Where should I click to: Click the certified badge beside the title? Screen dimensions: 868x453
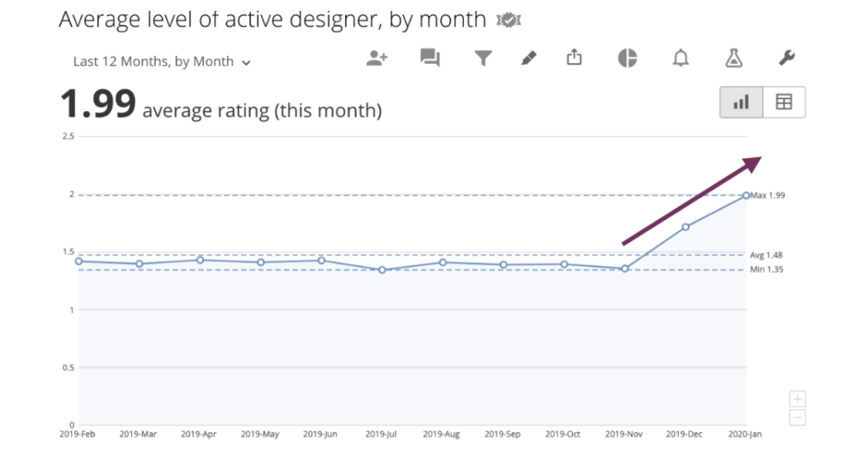pyautogui.click(x=509, y=19)
